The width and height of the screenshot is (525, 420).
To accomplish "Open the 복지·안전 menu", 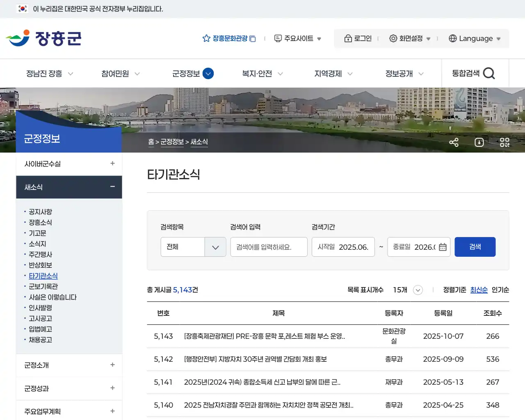I will coord(262,73).
